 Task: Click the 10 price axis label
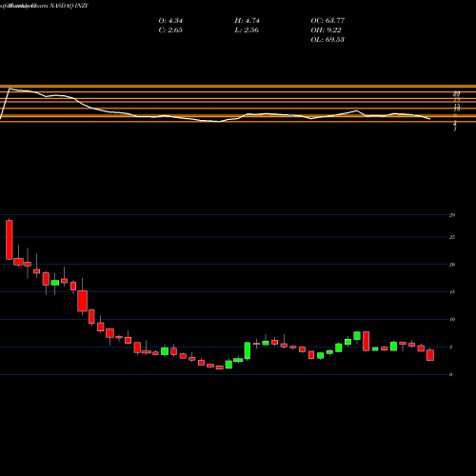click(x=452, y=319)
